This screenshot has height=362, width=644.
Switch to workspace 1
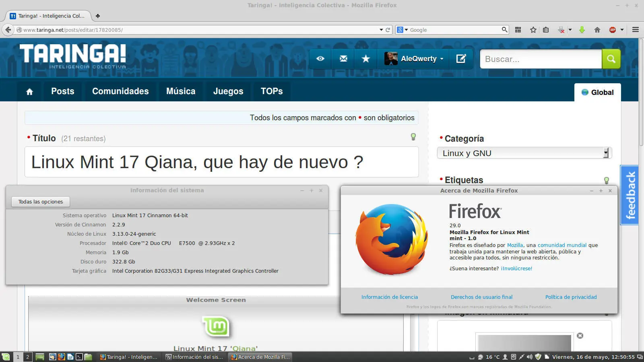tap(18, 357)
